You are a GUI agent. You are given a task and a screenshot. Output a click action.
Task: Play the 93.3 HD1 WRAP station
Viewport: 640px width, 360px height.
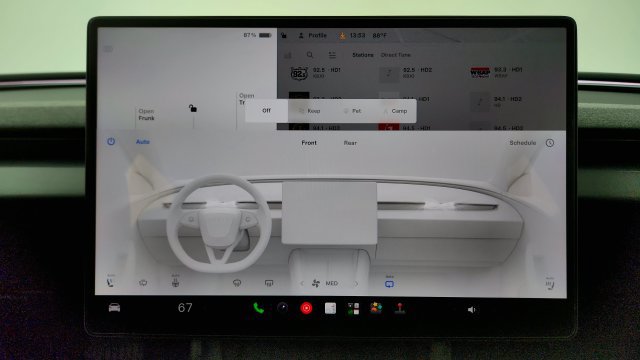pos(496,73)
